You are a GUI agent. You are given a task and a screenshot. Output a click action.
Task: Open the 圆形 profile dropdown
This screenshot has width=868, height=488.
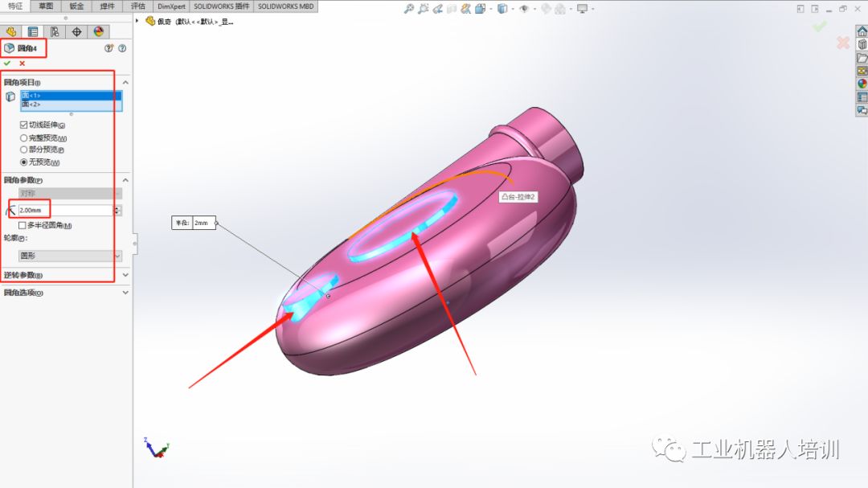pyautogui.click(x=70, y=256)
